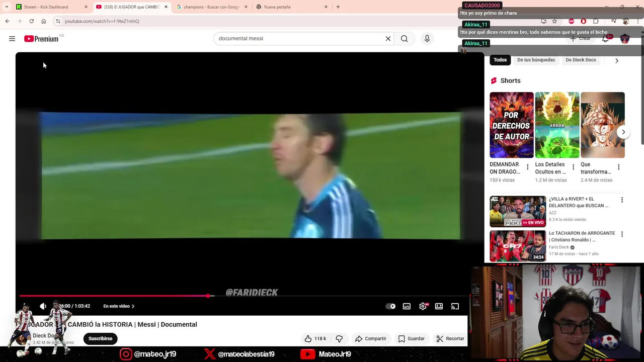Open the browser extensions puzzle icon
Viewport: 644px width, 362px height.
tap(596, 21)
